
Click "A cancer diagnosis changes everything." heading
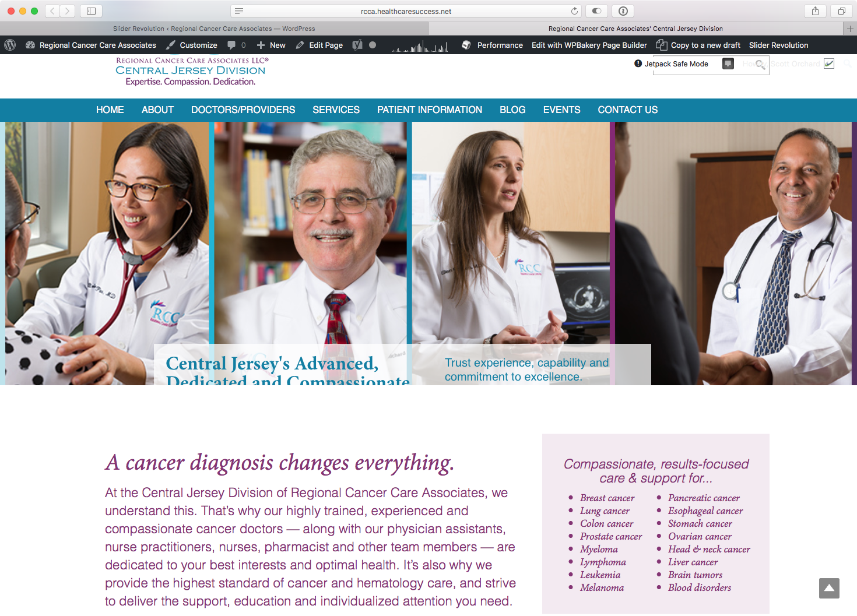pyautogui.click(x=279, y=463)
